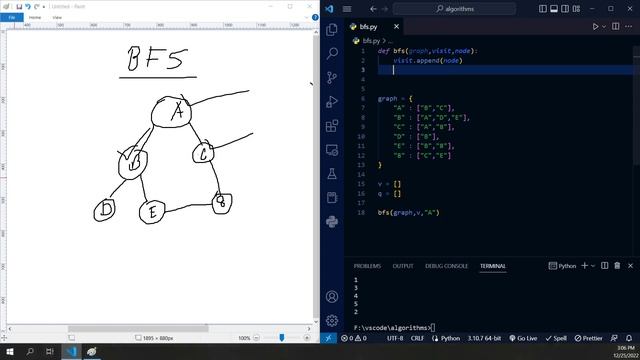This screenshot has height=360, width=640.
Task: Open the VS Code hamburger menu
Action: click(x=347, y=9)
